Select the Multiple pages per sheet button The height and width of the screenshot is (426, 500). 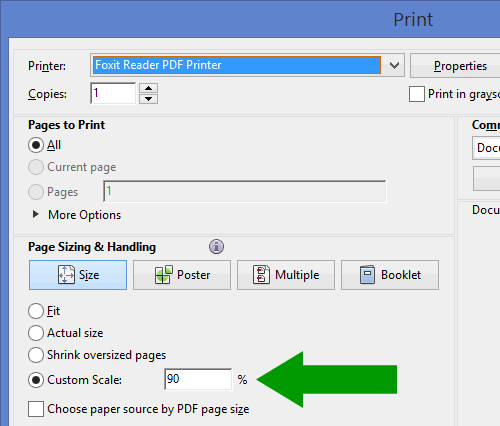click(x=286, y=275)
